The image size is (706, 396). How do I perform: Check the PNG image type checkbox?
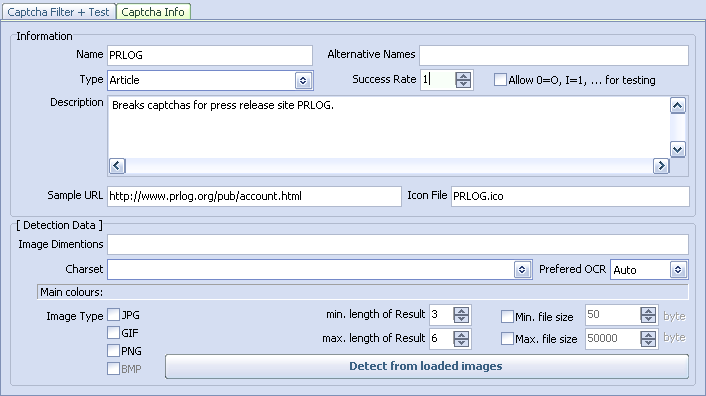point(113,350)
